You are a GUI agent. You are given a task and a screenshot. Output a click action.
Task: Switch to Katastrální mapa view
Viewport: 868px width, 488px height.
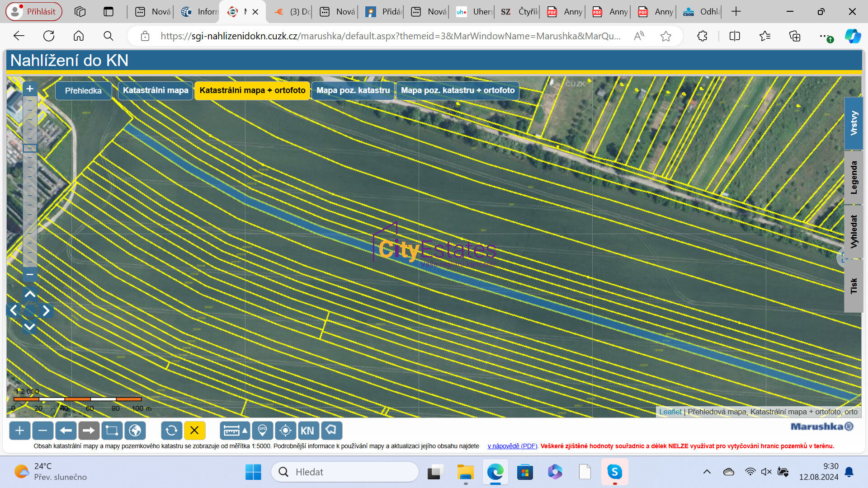(156, 90)
